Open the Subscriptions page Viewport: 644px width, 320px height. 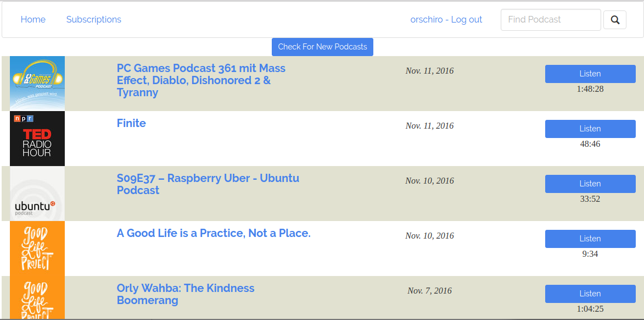pyautogui.click(x=93, y=19)
